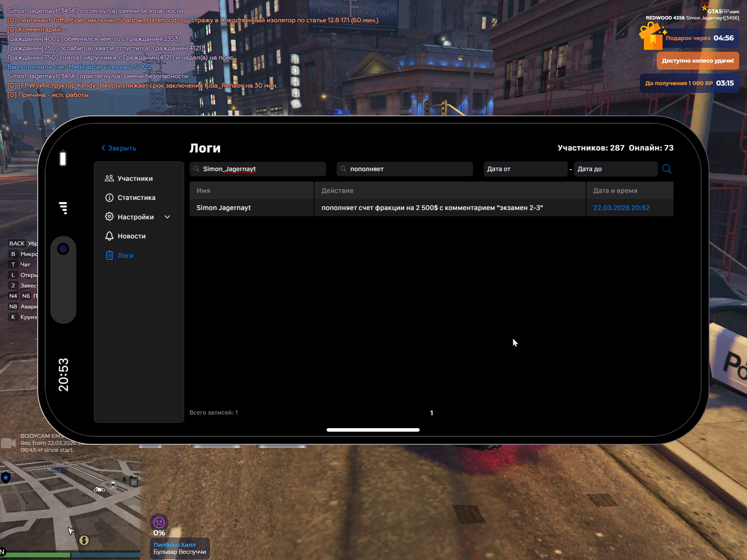747x560 pixels.
Task: Click the blue search magnifier icon
Action: click(666, 169)
